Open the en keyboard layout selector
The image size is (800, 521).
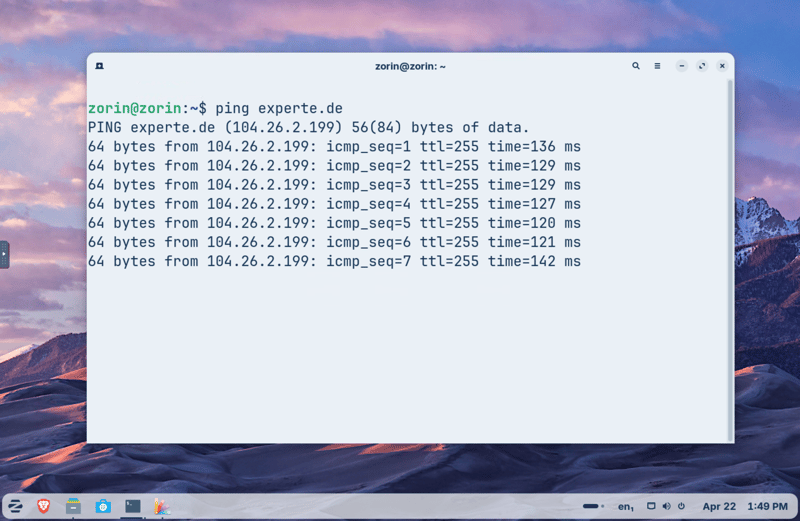click(x=625, y=507)
